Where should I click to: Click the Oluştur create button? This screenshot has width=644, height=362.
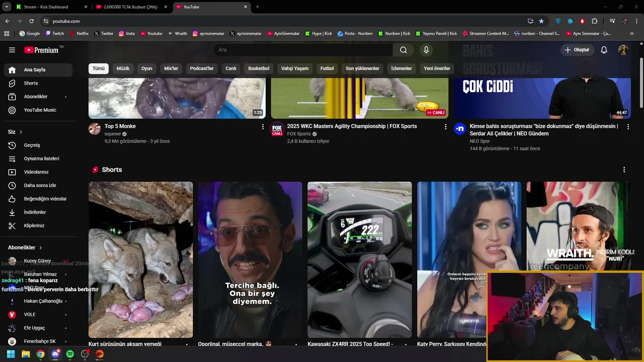pos(577,50)
